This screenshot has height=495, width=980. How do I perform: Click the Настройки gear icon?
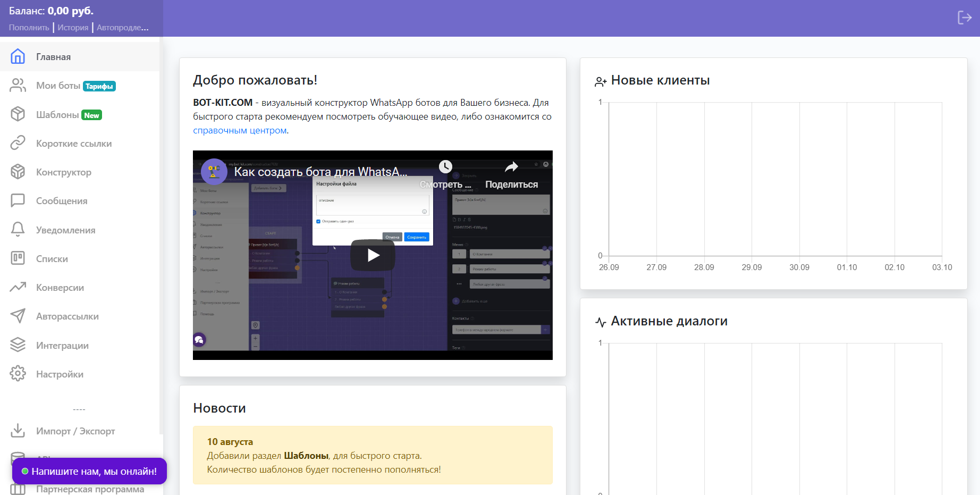(x=18, y=374)
